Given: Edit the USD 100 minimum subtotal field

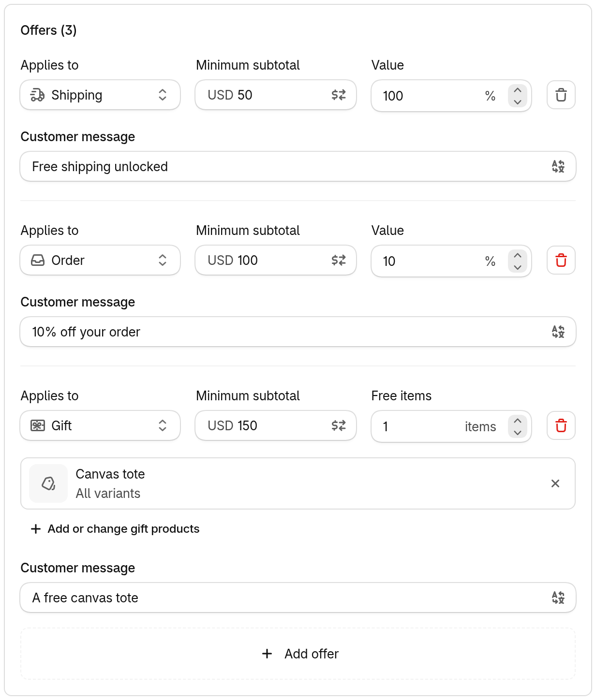Looking at the screenshot, I should tap(276, 260).
